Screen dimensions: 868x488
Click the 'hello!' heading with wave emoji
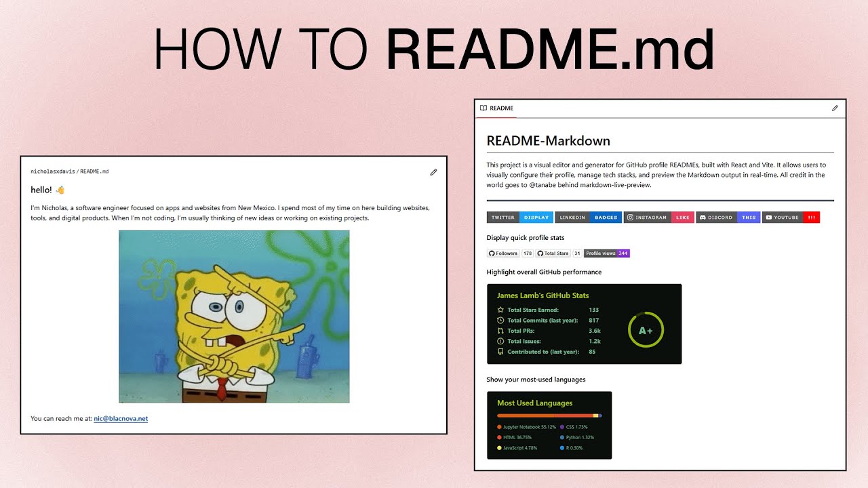[47, 190]
